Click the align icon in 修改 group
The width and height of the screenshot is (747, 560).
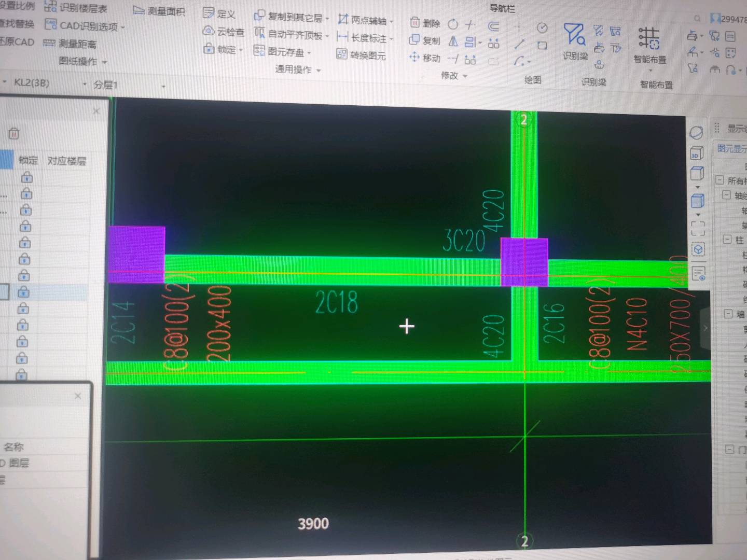click(472, 42)
